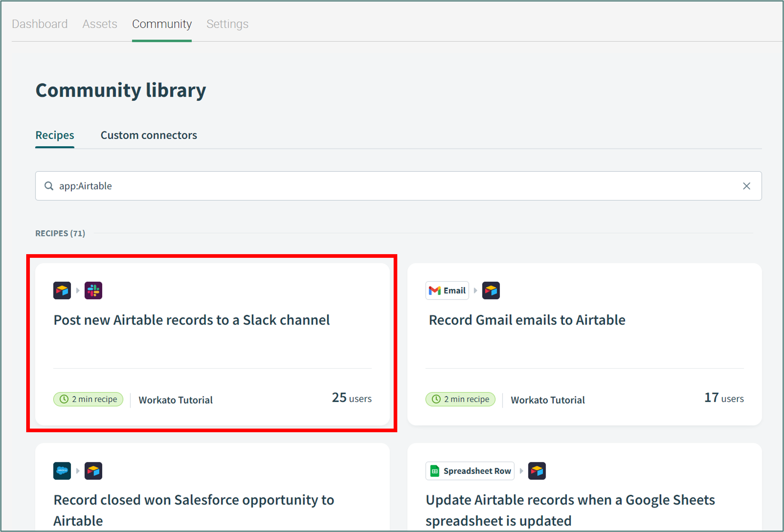The height and width of the screenshot is (532, 784).
Task: Click the Salesforce cloud icon
Action: pos(62,470)
